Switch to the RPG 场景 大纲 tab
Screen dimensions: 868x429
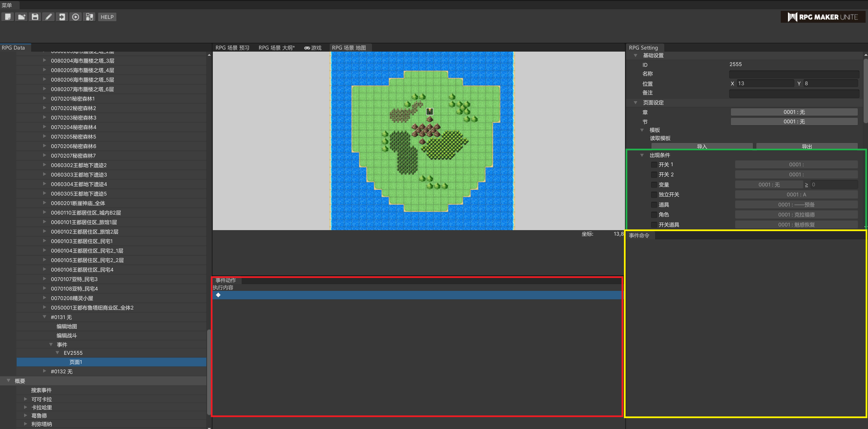276,48
